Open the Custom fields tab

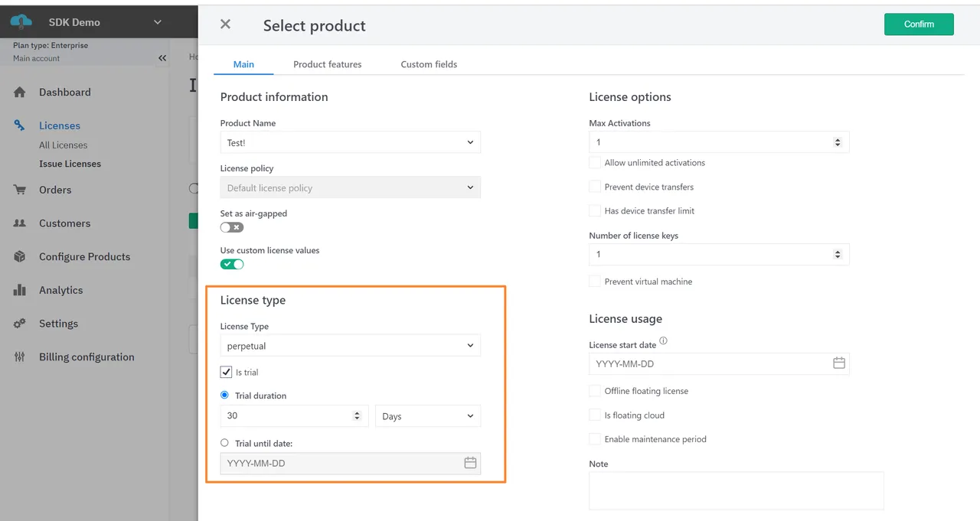click(x=428, y=64)
